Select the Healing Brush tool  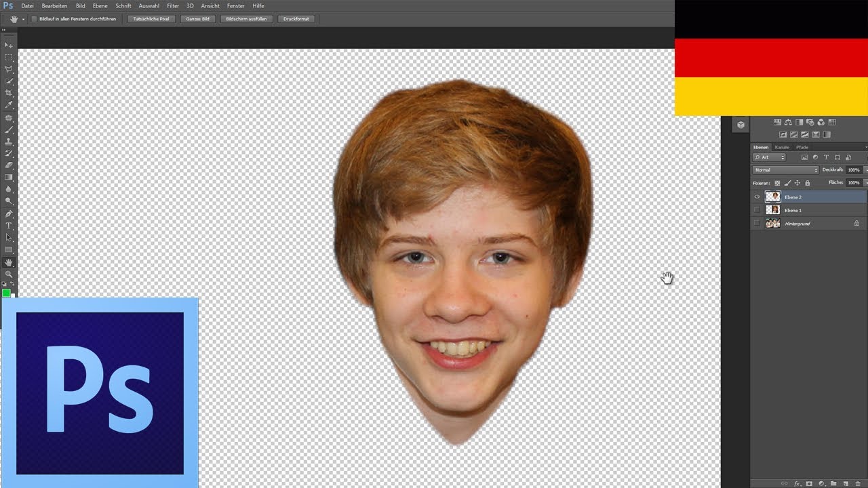click(x=9, y=117)
